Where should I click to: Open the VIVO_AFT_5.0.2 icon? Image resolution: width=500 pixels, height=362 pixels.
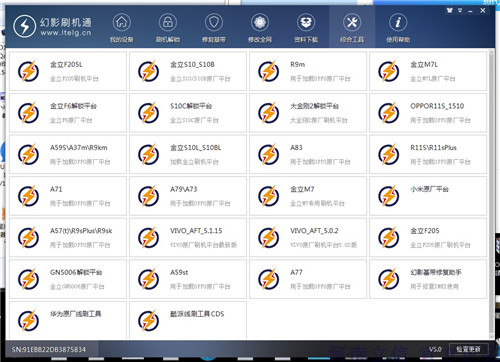click(268, 238)
